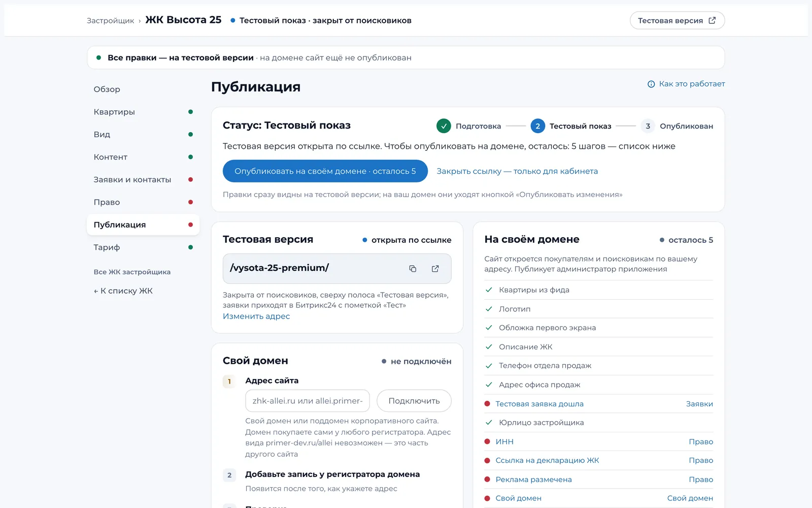This screenshot has height=508, width=812.
Task: Click "Изменить адрес" link
Action: (x=256, y=316)
